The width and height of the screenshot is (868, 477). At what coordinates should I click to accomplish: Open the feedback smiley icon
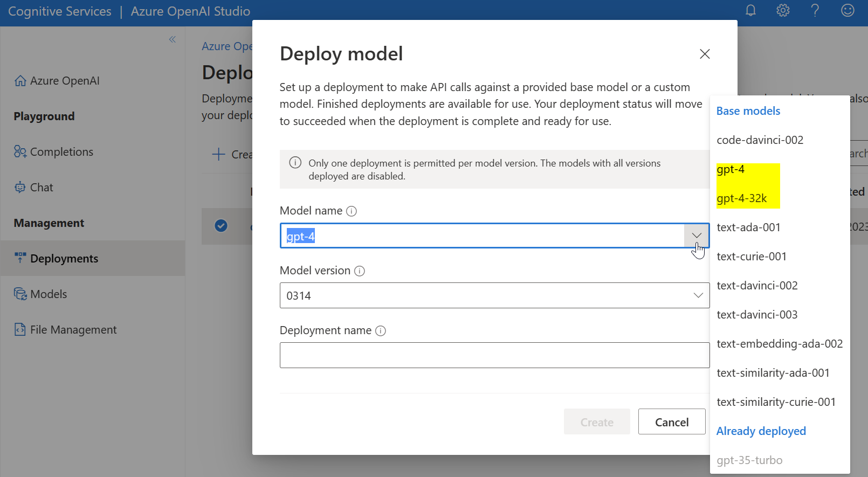point(848,11)
